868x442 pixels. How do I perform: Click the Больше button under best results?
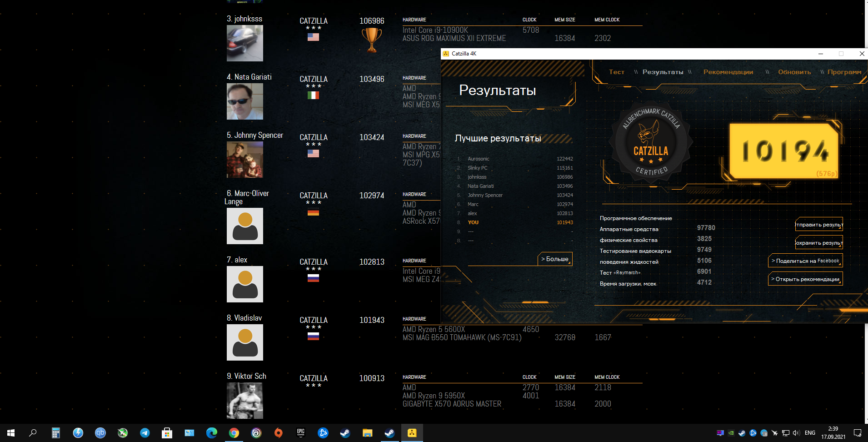pyautogui.click(x=555, y=259)
